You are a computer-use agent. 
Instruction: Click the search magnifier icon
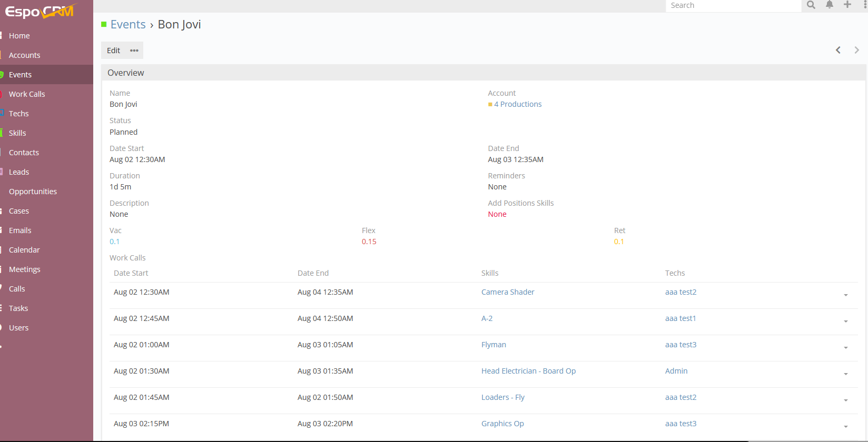point(811,5)
